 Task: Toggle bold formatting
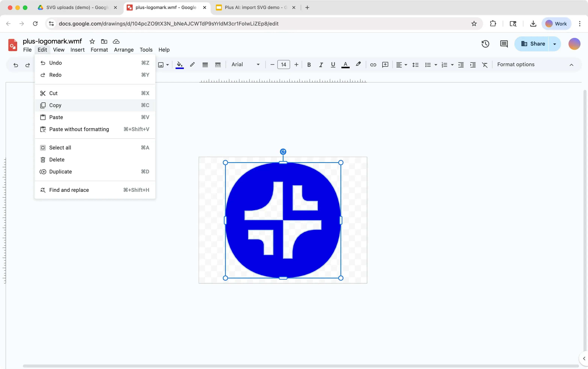click(309, 64)
